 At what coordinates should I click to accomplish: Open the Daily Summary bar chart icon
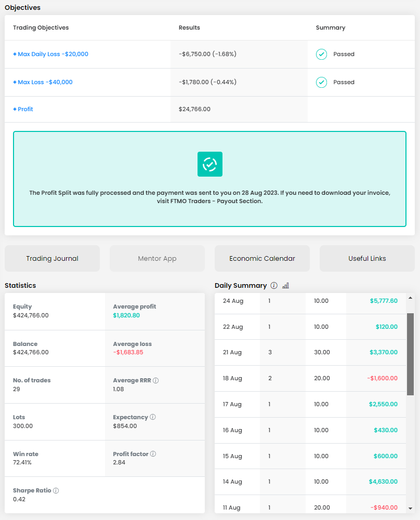point(286,286)
